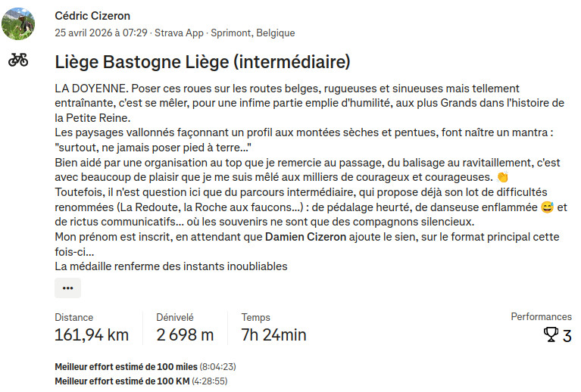Open the Damien Cizeron mention link

tap(306, 237)
